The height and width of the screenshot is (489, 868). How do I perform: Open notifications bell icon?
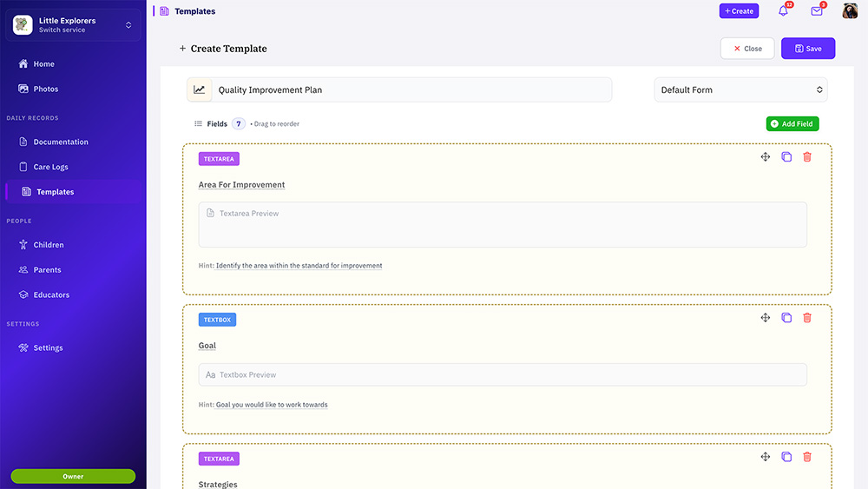coord(783,10)
